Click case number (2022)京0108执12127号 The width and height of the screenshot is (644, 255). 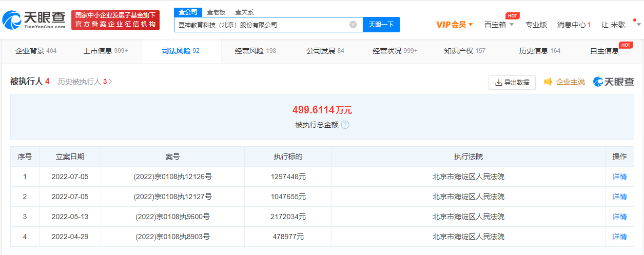click(x=172, y=197)
